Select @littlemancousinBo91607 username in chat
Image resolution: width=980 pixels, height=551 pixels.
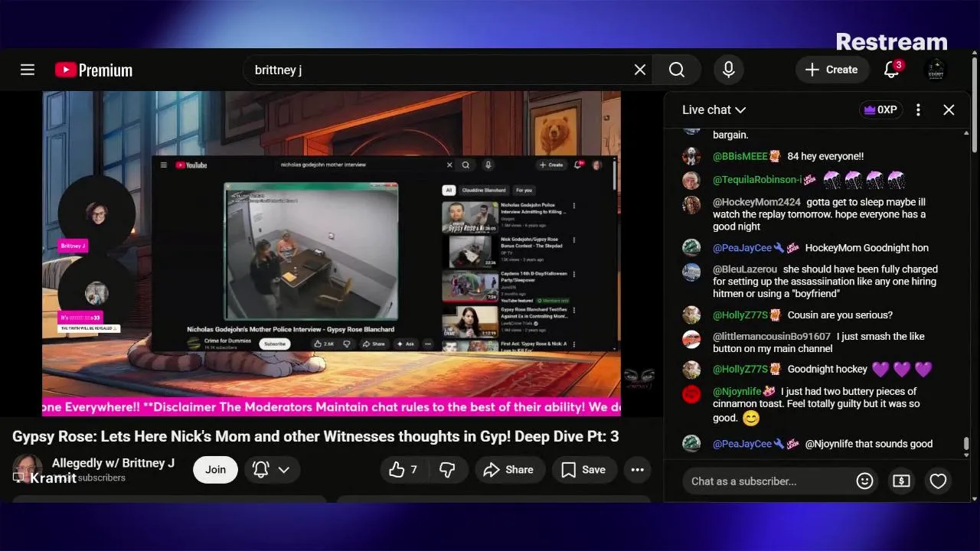click(x=772, y=337)
